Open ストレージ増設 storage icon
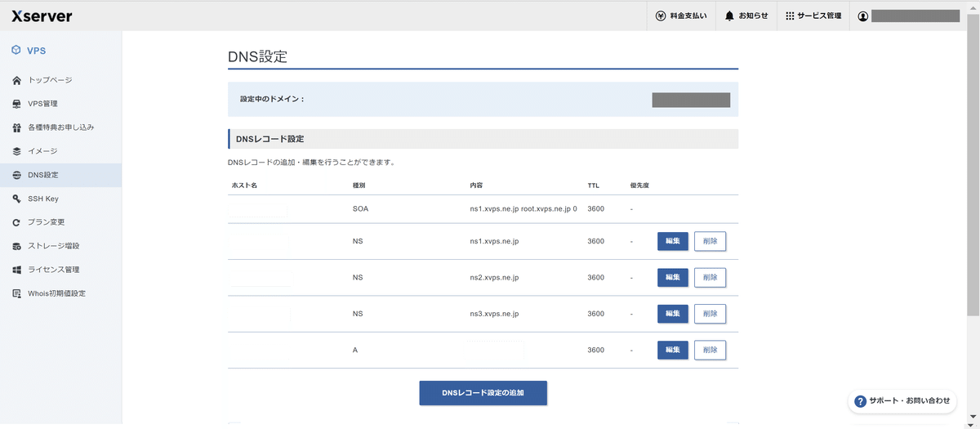Image resolution: width=980 pixels, height=429 pixels. click(16, 246)
